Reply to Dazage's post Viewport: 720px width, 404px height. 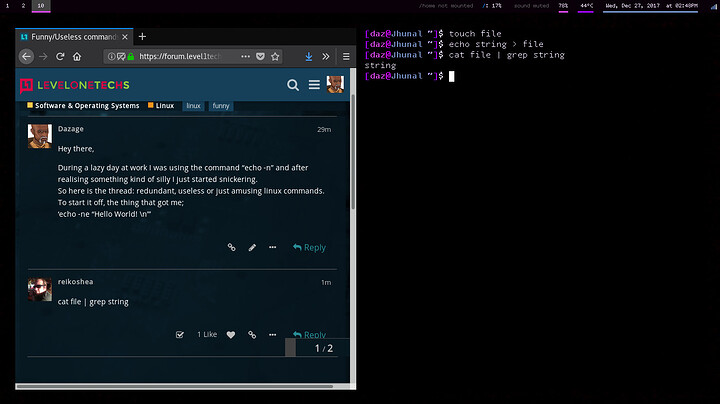click(309, 247)
